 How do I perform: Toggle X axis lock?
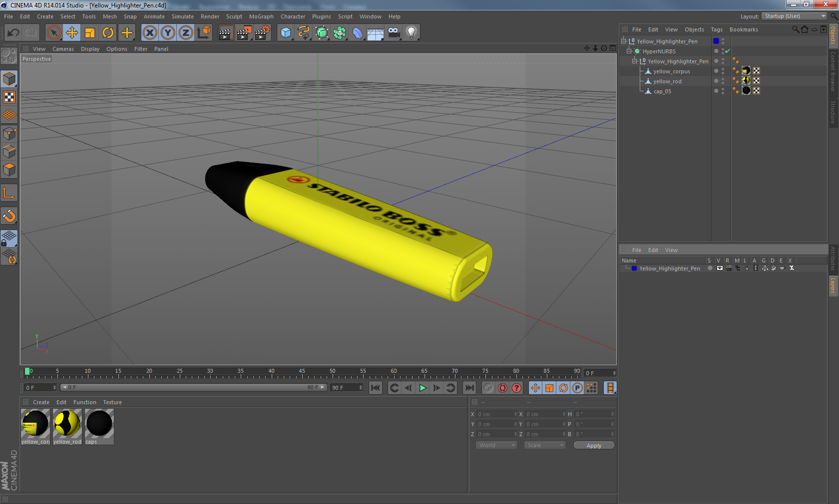[150, 33]
